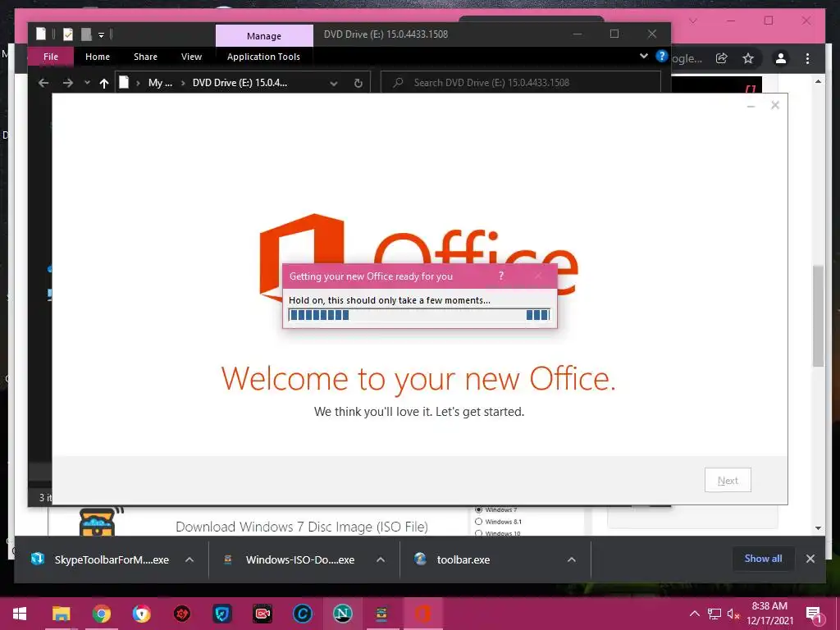Viewport: 840px width, 630px height.
Task: Open the shield-with-lock app on the taskbar
Action: [141, 614]
